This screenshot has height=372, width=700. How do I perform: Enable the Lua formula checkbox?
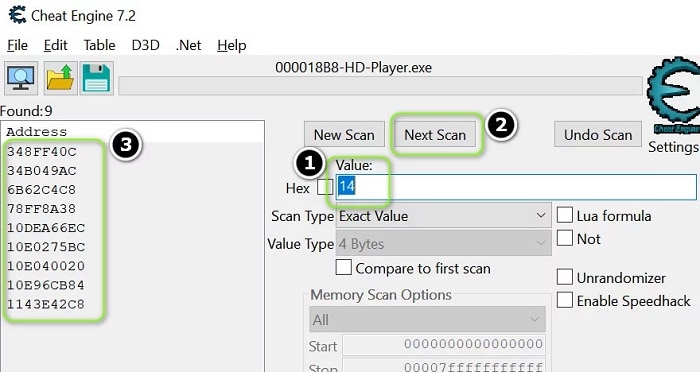[565, 215]
